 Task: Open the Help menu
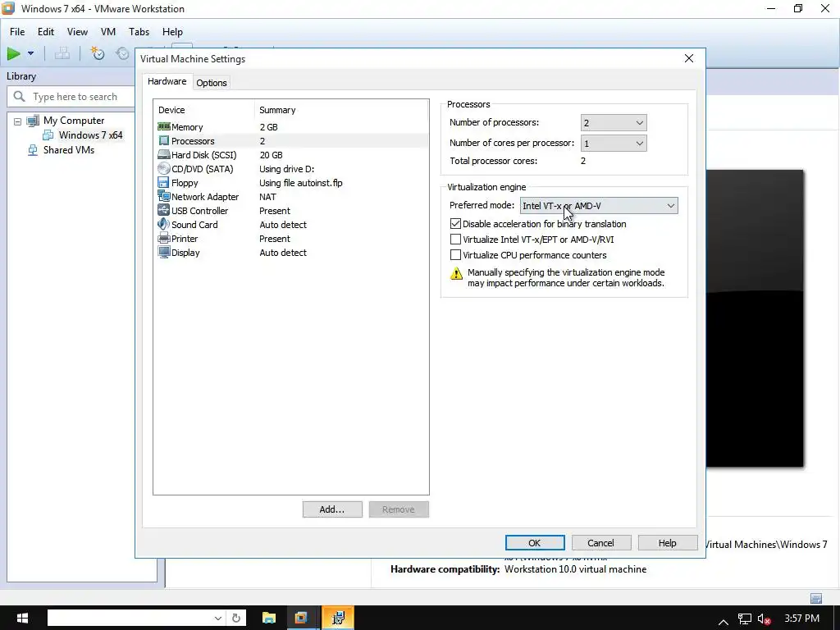point(172,32)
